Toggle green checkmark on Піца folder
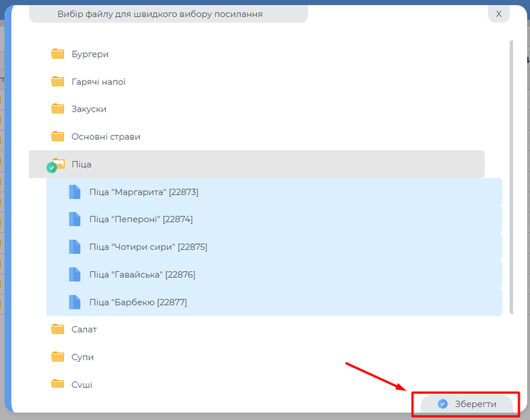Viewport: 530px width, 420px height. tap(51, 168)
